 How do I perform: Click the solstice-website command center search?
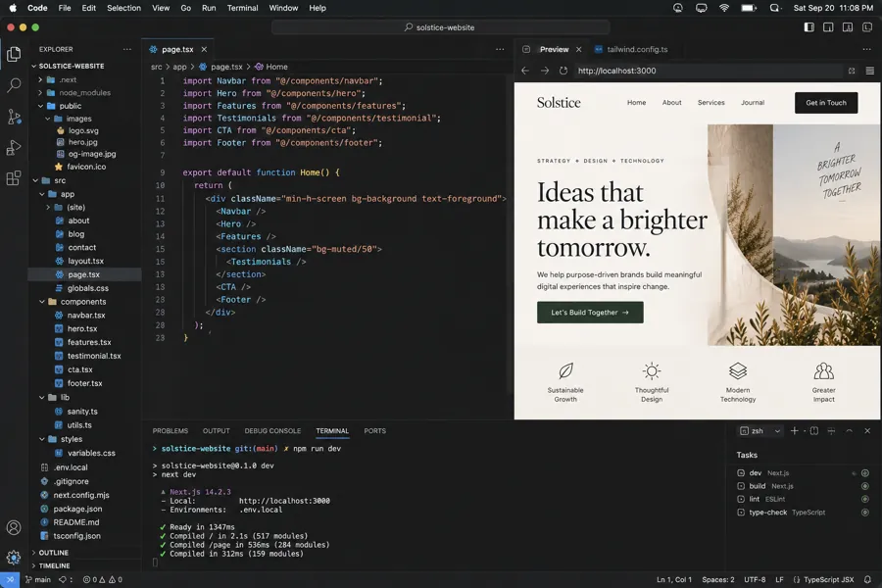coord(440,27)
